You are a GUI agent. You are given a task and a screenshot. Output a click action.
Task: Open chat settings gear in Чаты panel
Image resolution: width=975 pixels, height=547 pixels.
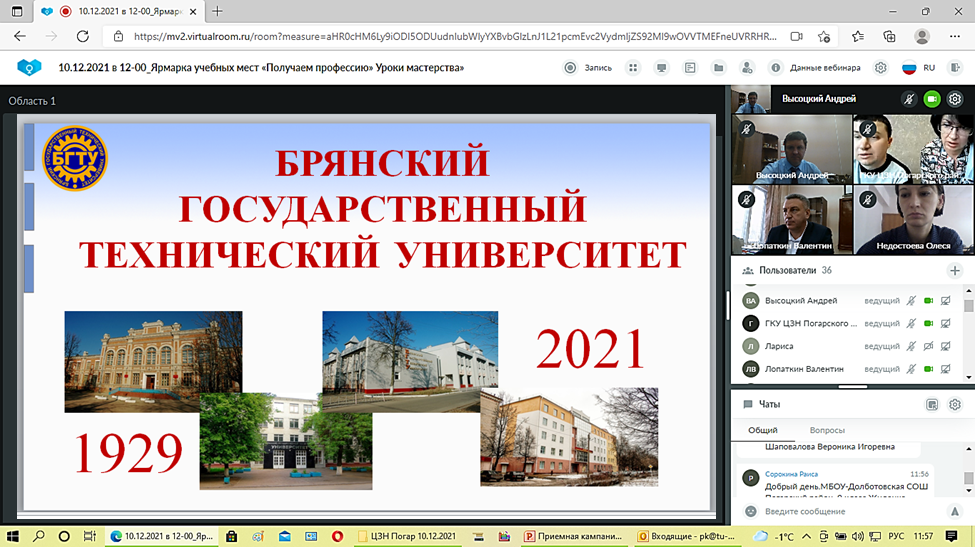[x=955, y=405]
